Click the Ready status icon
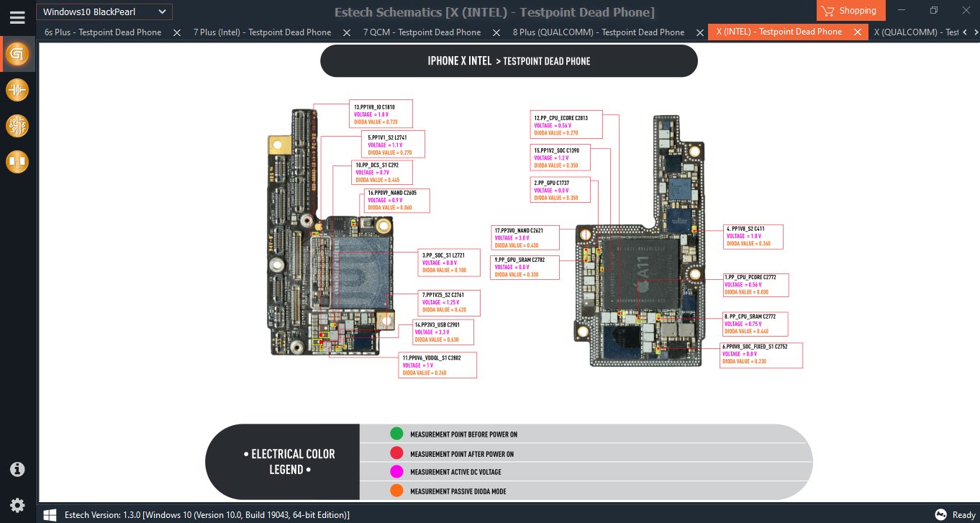980x523 pixels. point(940,514)
